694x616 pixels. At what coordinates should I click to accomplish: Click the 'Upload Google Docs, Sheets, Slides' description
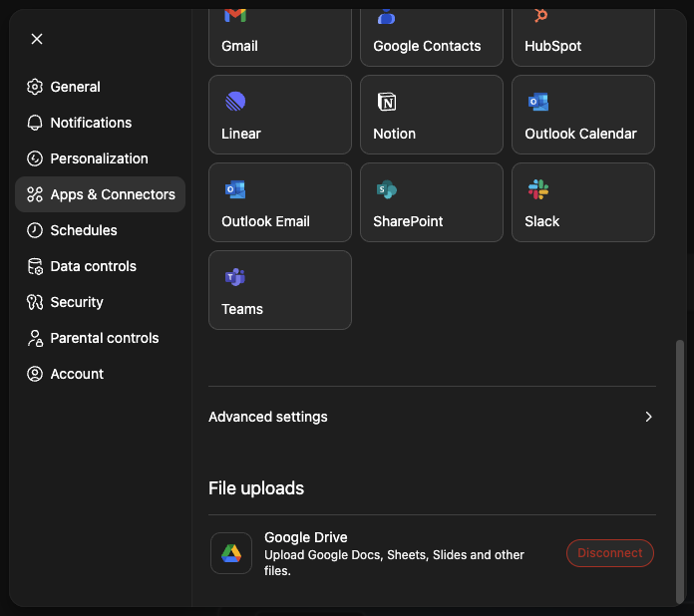click(x=394, y=562)
